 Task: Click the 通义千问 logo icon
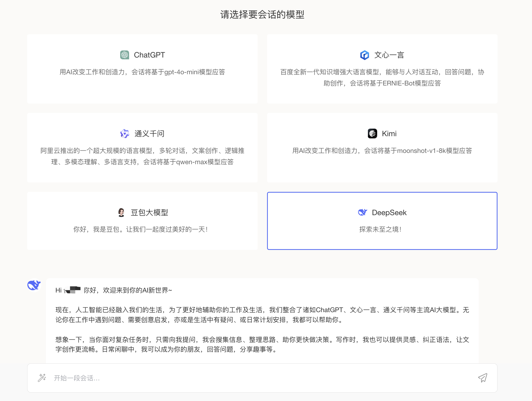coord(125,134)
